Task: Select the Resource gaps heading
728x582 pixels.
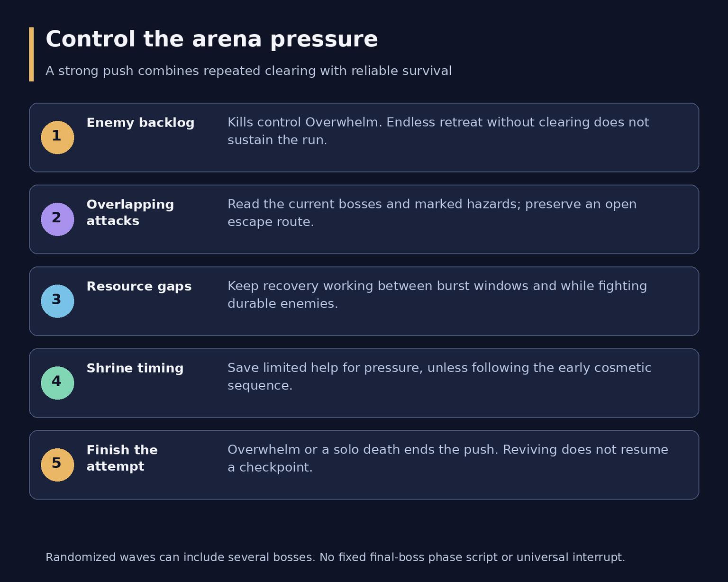Action: pyautogui.click(x=139, y=287)
